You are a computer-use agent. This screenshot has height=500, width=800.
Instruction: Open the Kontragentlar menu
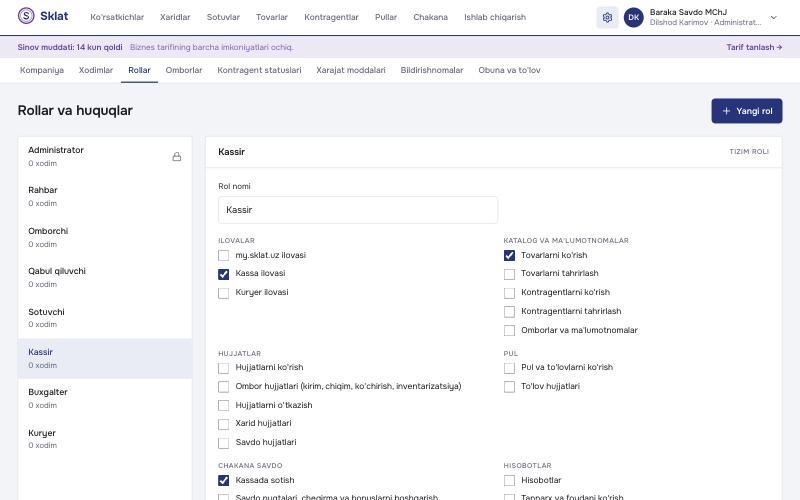pos(331,17)
